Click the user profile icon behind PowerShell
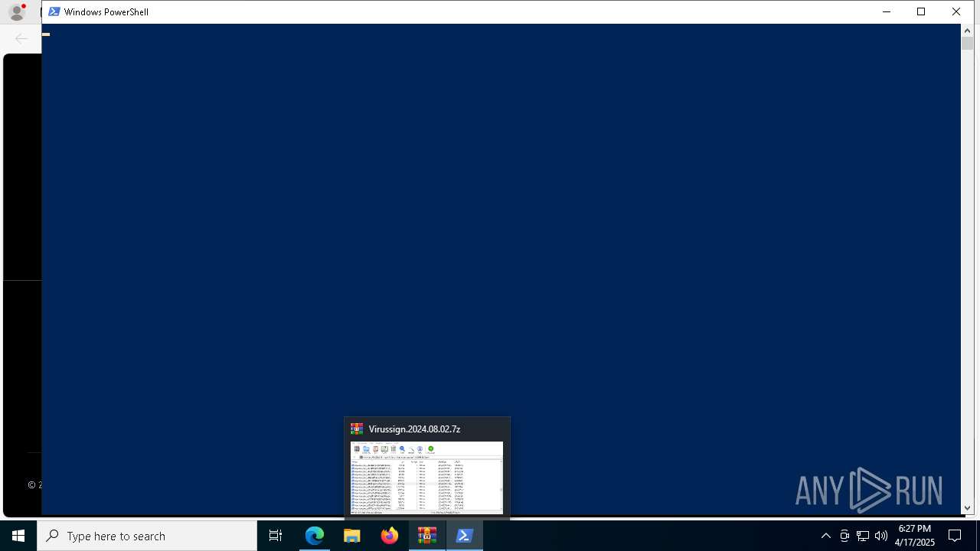Screen dimensions: 980x551 17,11
